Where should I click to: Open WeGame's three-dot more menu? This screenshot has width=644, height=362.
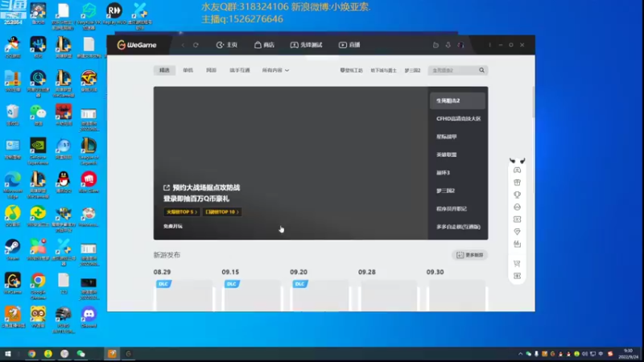[489, 45]
